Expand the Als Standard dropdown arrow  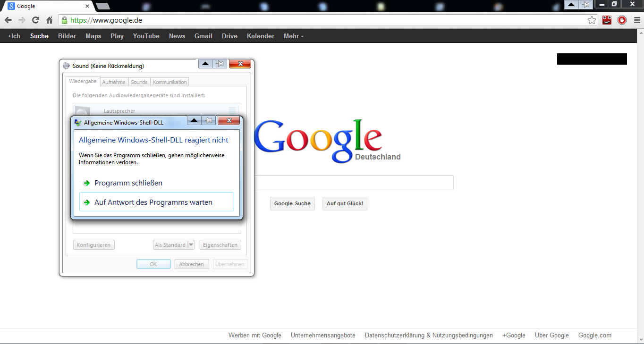tap(191, 245)
